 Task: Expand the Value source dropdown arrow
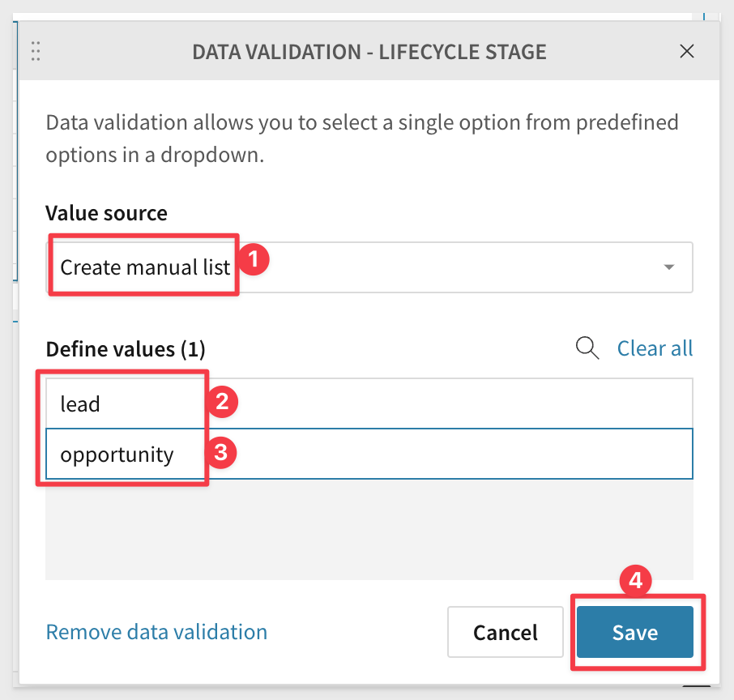(669, 267)
